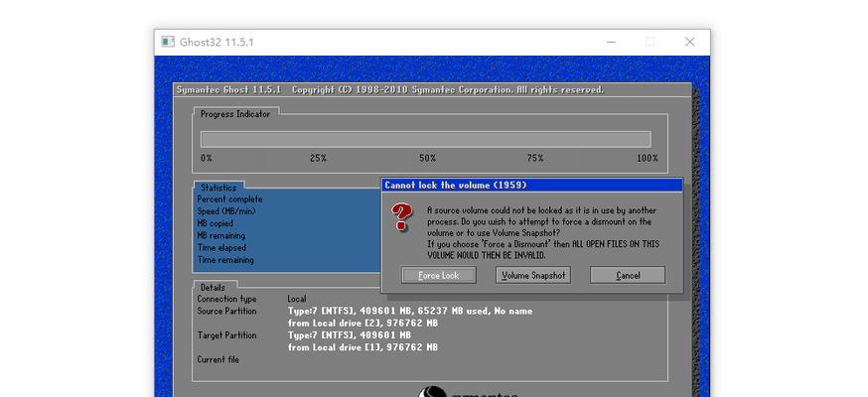Click 'from Local drive [1], 976762 MB'
This screenshot has width=868, height=397.
coord(362,347)
